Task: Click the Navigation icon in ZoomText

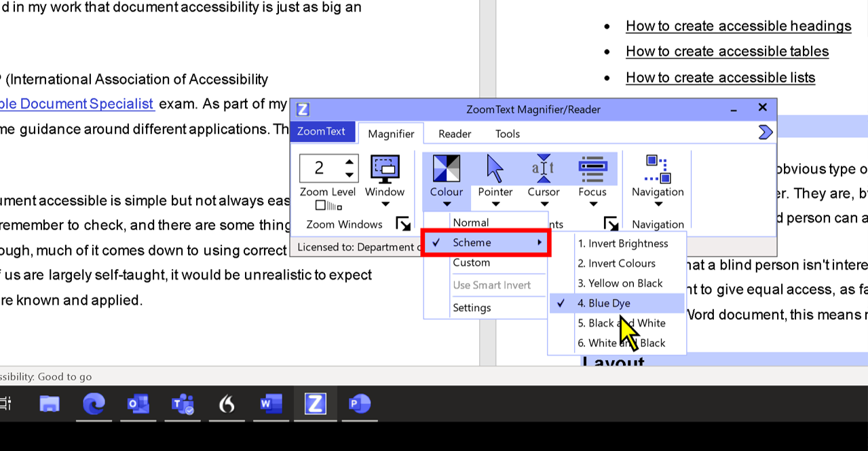Action: tap(658, 168)
